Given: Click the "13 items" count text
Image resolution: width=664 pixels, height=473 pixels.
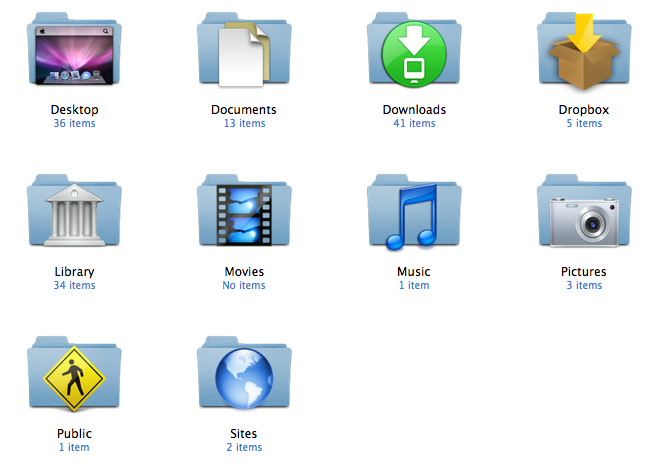Looking at the screenshot, I should (x=245, y=123).
